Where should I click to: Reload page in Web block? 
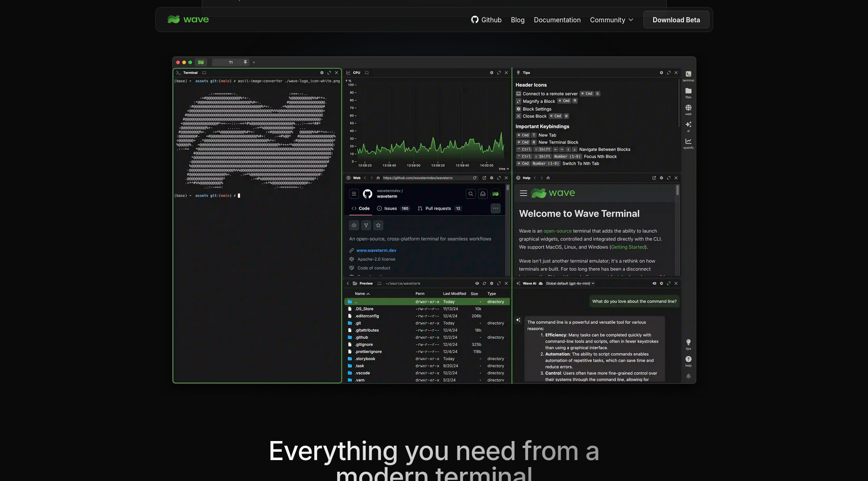click(475, 178)
